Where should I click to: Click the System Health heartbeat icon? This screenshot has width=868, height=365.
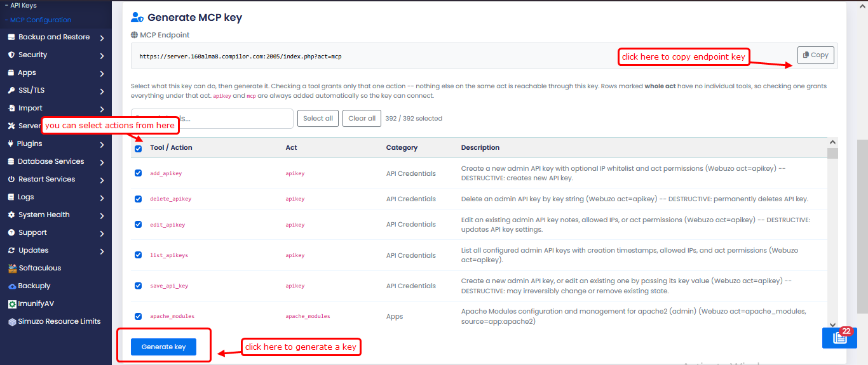pyautogui.click(x=11, y=215)
